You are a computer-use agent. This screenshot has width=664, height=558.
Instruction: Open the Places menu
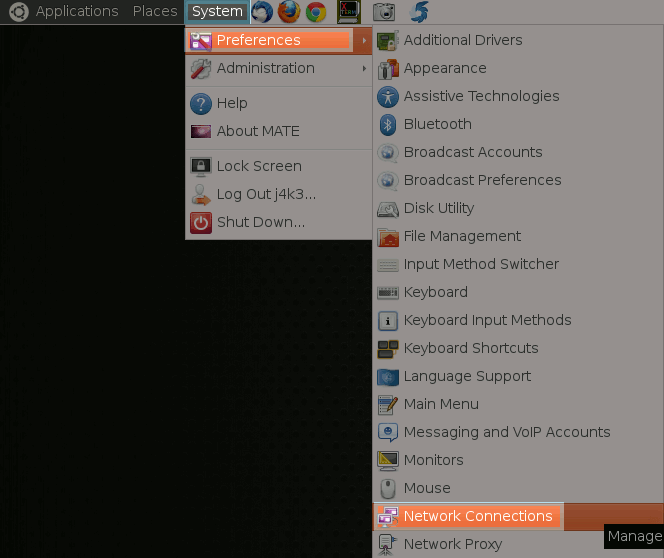click(x=155, y=11)
